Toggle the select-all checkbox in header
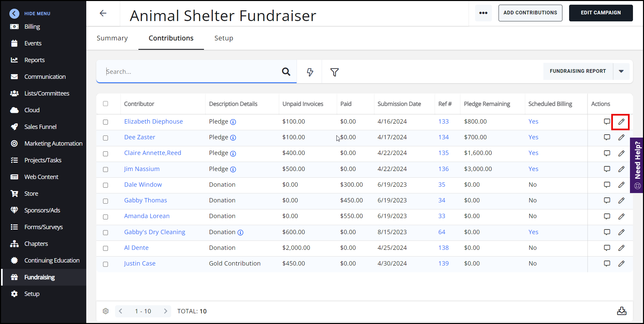 click(106, 104)
